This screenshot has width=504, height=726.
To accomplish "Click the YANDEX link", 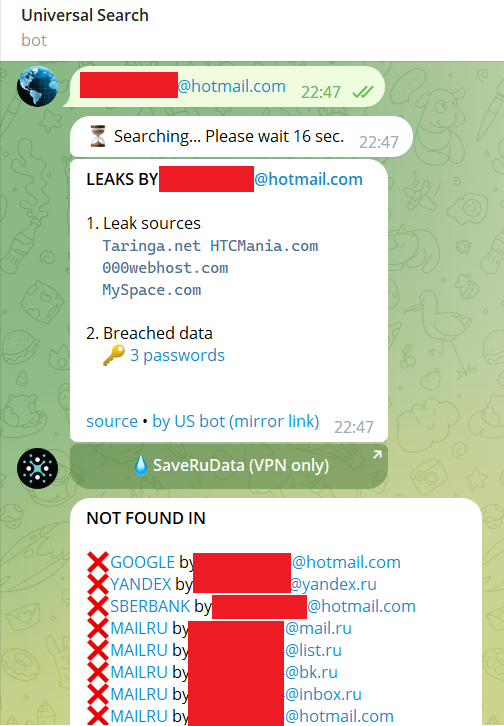I will pos(141,584).
